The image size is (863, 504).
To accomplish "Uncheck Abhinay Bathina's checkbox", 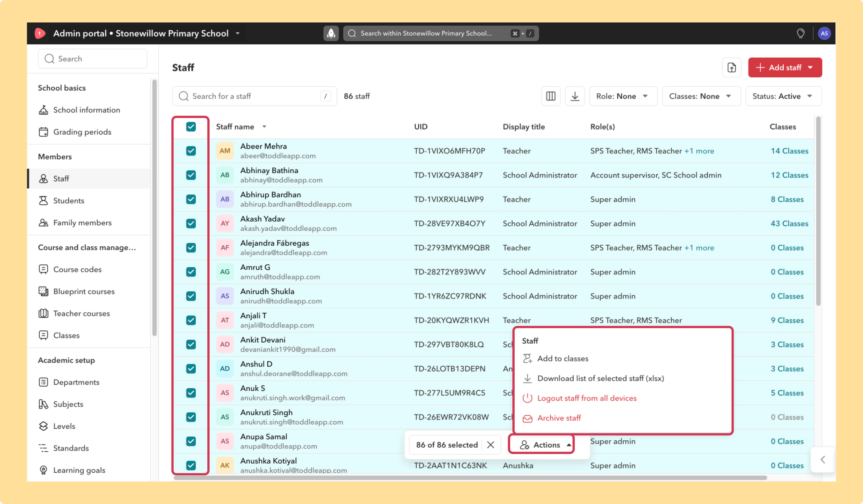I will coord(191,175).
